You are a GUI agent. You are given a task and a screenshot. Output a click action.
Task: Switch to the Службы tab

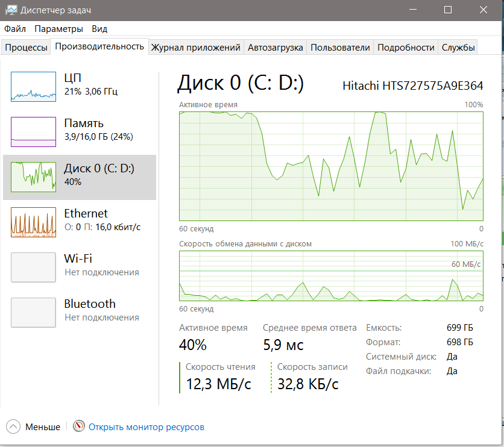click(x=458, y=48)
